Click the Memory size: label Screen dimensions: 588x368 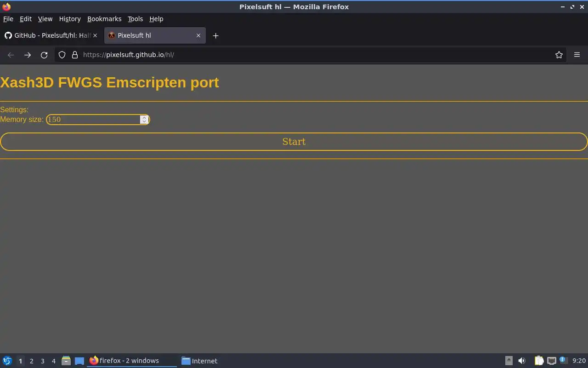[22, 120]
